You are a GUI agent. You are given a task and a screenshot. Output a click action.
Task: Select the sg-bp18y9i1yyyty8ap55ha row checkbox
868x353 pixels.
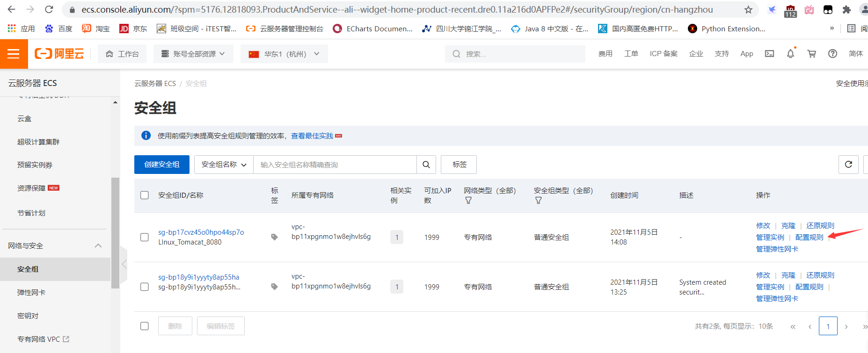pyautogui.click(x=145, y=287)
